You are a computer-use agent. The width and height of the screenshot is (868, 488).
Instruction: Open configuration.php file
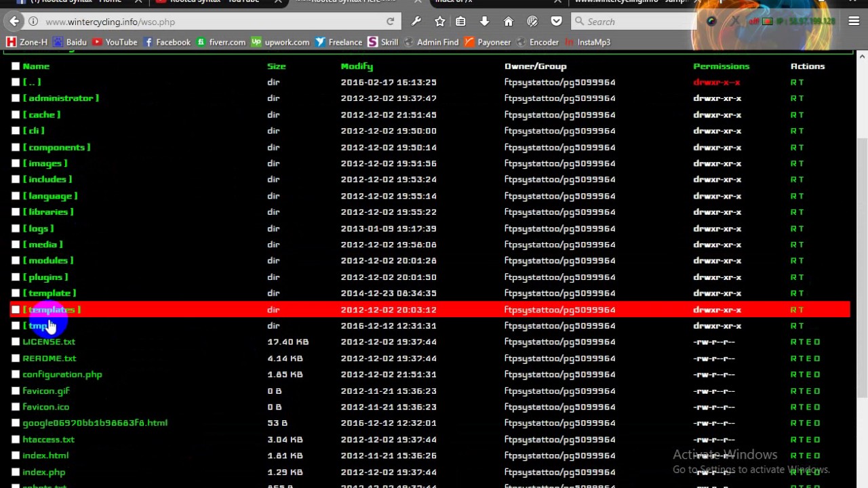click(62, 375)
